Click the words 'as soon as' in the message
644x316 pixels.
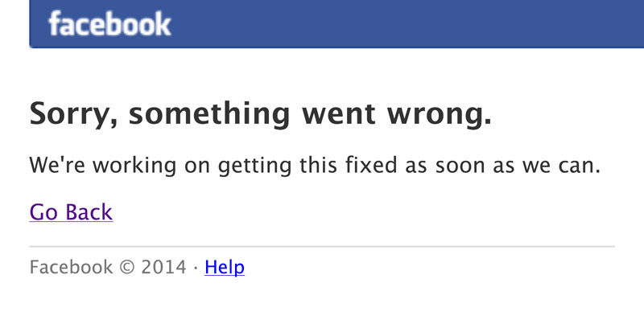click(x=460, y=166)
